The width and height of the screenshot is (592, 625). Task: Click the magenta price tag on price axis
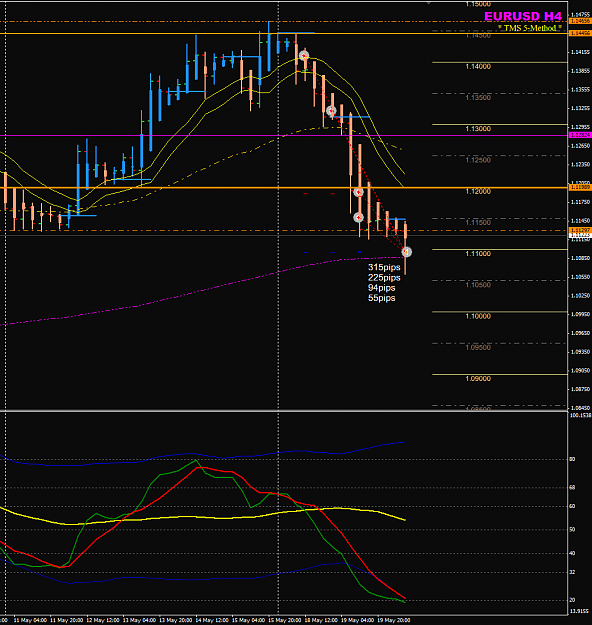pos(580,136)
